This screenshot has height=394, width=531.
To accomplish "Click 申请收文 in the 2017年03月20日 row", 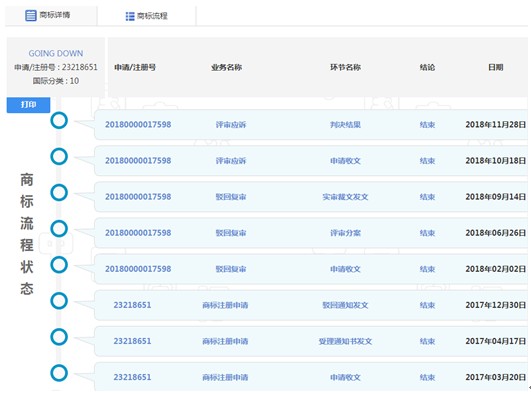I will coord(345,377).
